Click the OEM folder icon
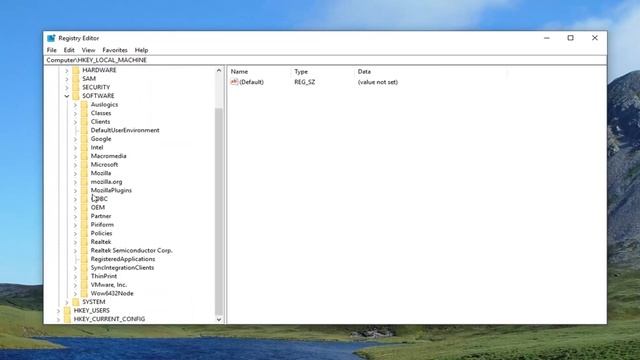The height and width of the screenshot is (360, 640). (84, 207)
